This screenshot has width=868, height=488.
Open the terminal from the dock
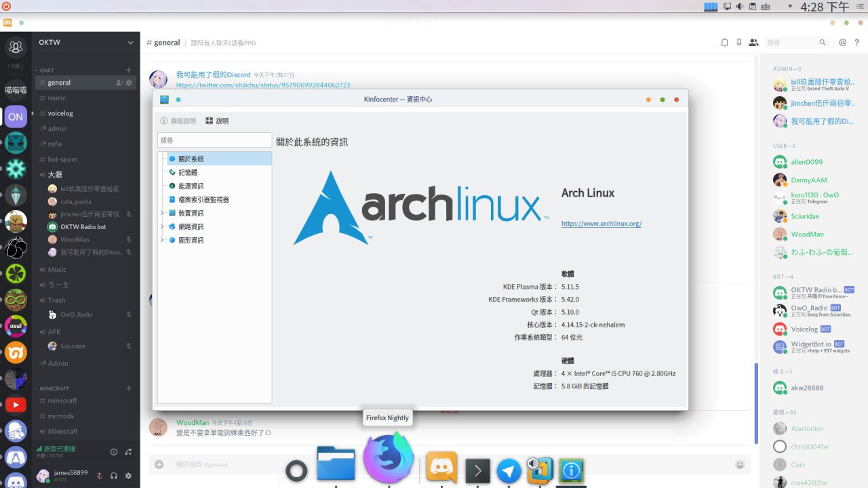(x=478, y=471)
